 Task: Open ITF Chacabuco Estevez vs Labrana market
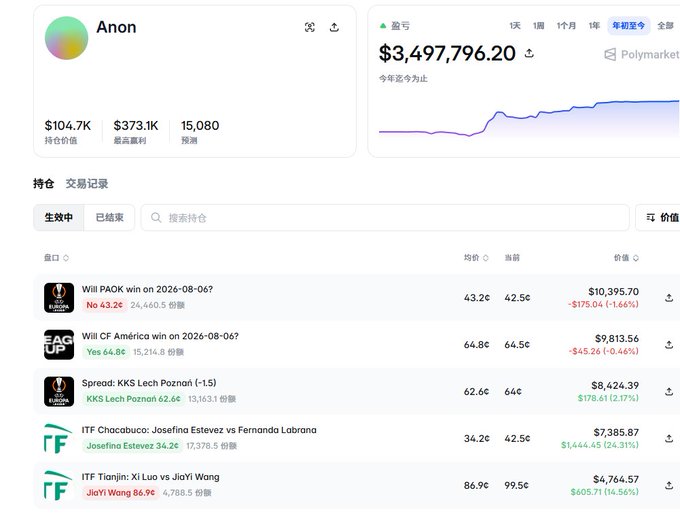pos(199,430)
